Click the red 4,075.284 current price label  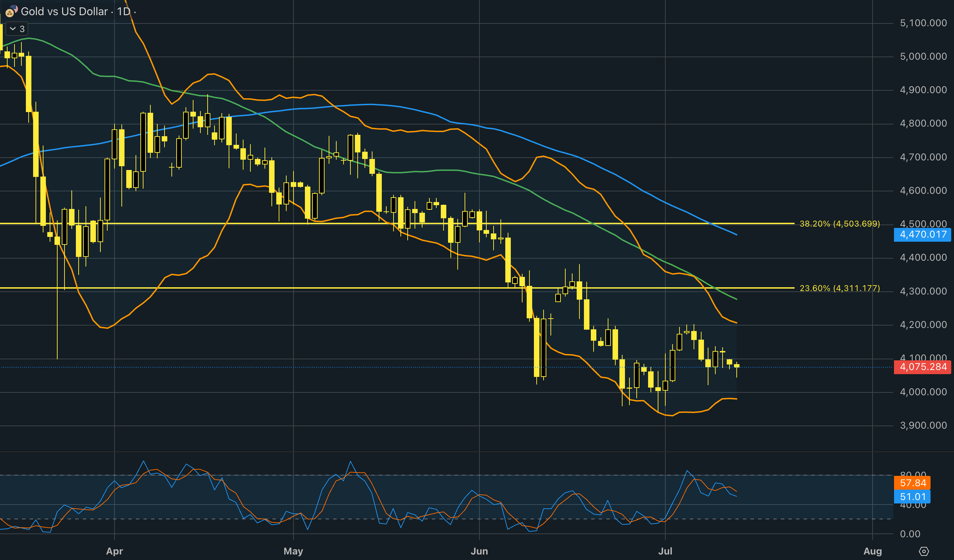923,367
